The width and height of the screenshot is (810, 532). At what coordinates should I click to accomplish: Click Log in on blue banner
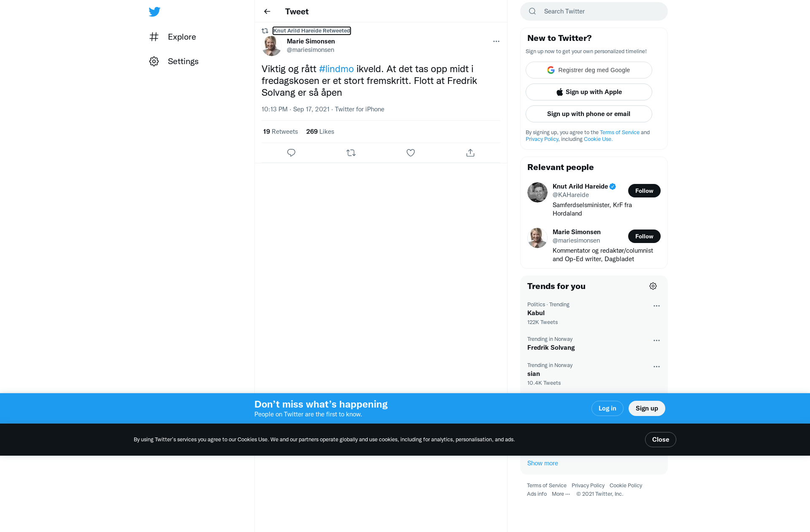tap(607, 408)
